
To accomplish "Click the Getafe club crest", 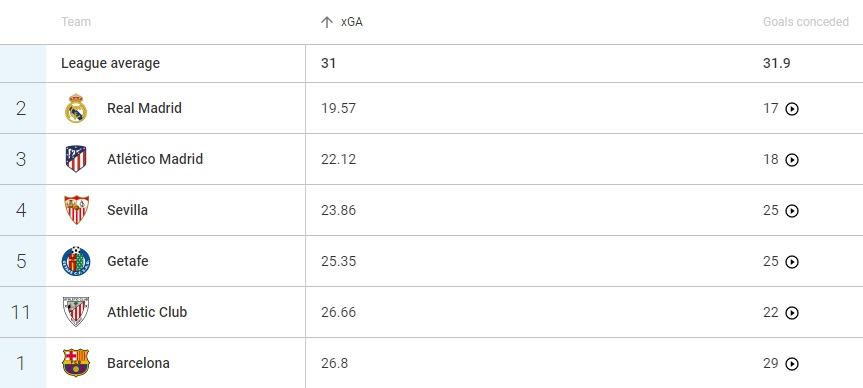I will click(76, 261).
